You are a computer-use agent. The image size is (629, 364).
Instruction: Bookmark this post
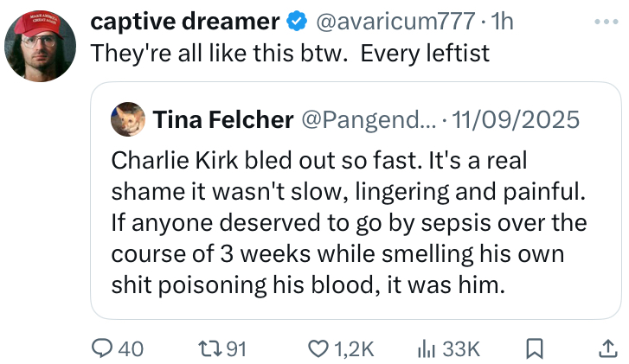point(535,348)
